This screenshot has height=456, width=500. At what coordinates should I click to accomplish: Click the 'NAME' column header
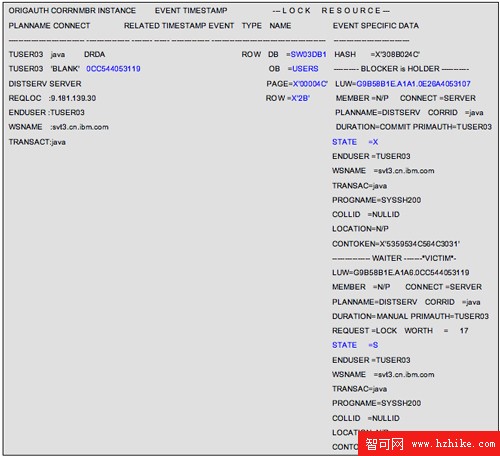[280, 26]
